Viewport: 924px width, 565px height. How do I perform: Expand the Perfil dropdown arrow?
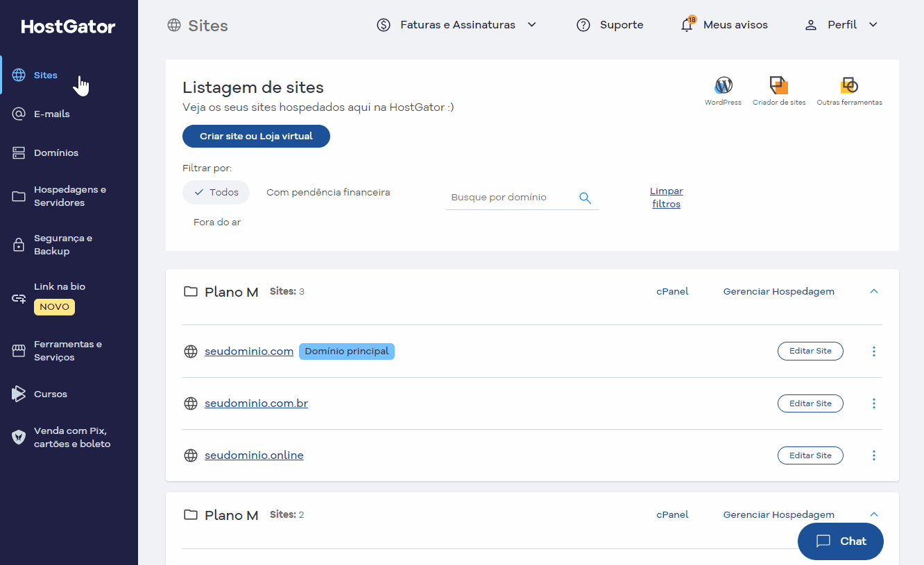(873, 25)
